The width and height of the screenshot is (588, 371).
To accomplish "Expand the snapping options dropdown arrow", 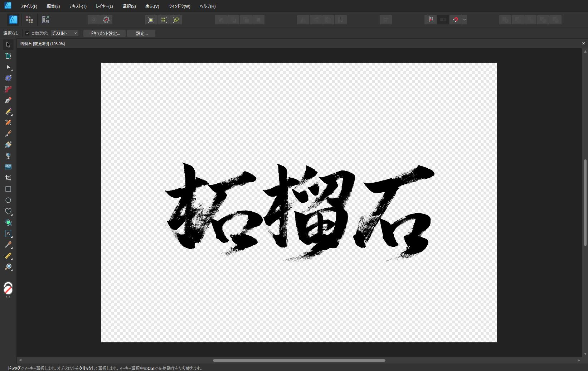I will coord(464,20).
